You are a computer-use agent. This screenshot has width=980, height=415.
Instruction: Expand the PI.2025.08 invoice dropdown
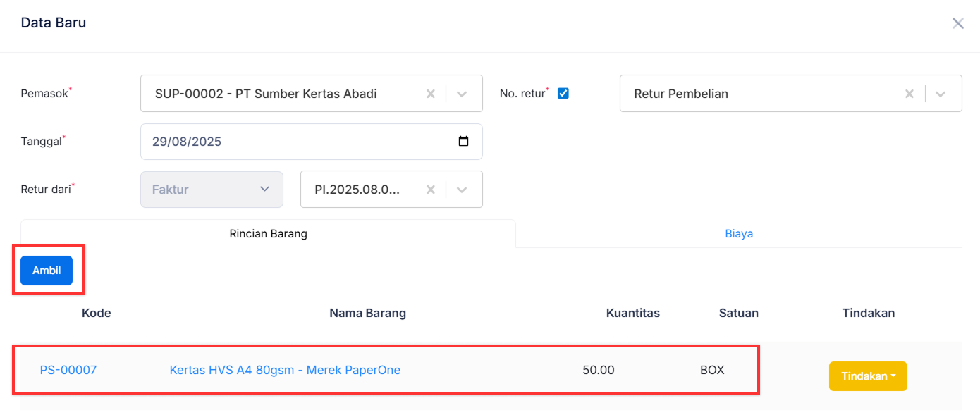point(462,189)
